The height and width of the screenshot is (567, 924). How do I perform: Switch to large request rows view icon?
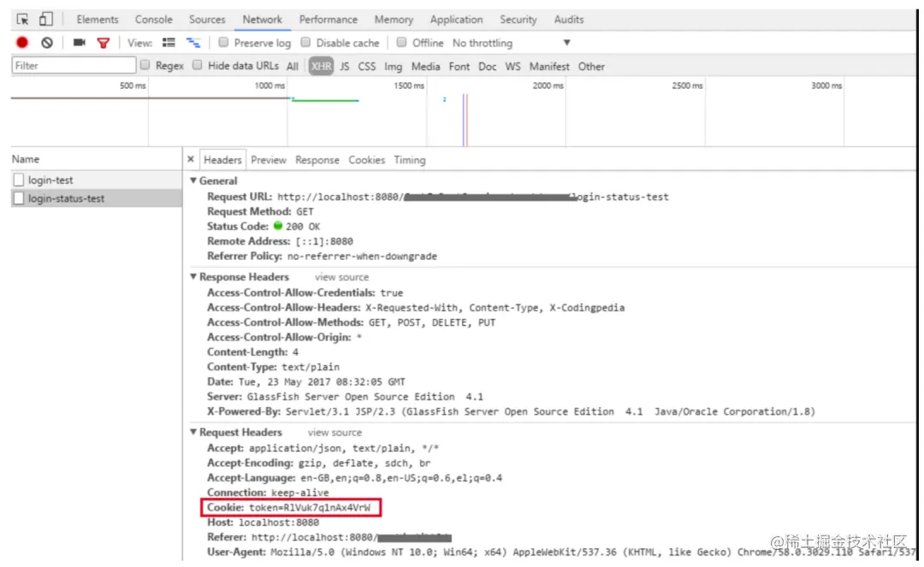pos(169,43)
